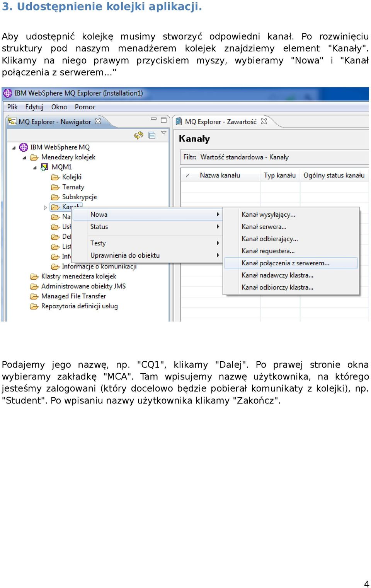This screenshot has width=371, height=588.
Task: Open the Navigator view menu dropdown arrow
Action: pos(163,133)
